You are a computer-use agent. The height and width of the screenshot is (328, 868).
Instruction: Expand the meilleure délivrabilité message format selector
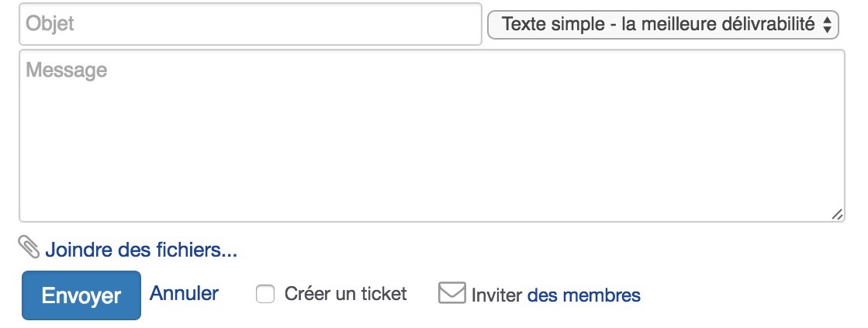point(662,24)
